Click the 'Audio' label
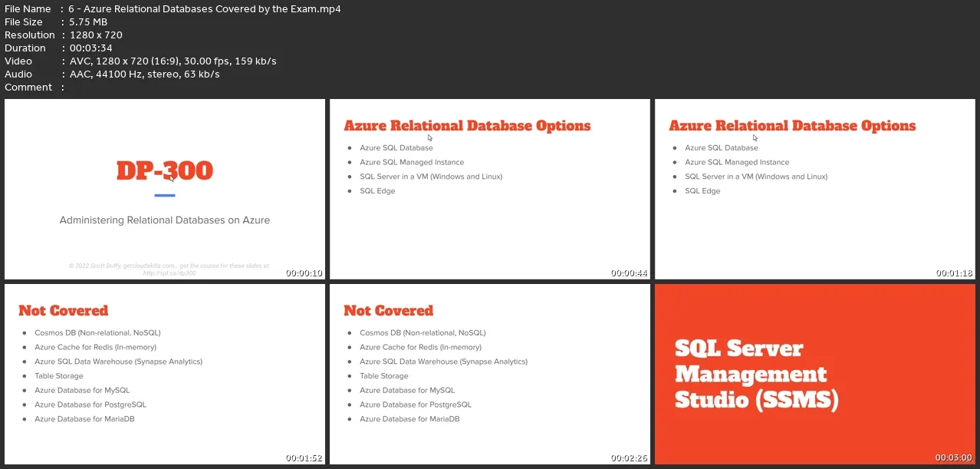This screenshot has height=469, width=980. pyautogui.click(x=18, y=74)
